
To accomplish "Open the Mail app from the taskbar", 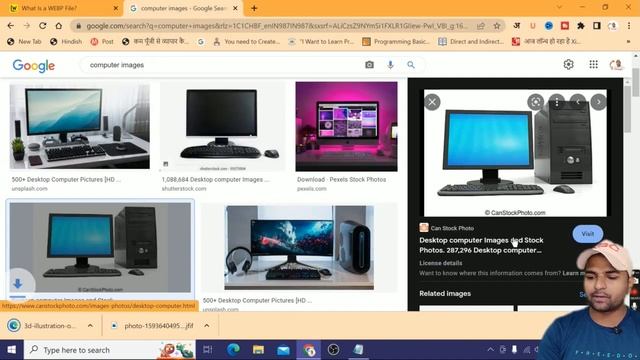I will pyautogui.click(x=283, y=350).
